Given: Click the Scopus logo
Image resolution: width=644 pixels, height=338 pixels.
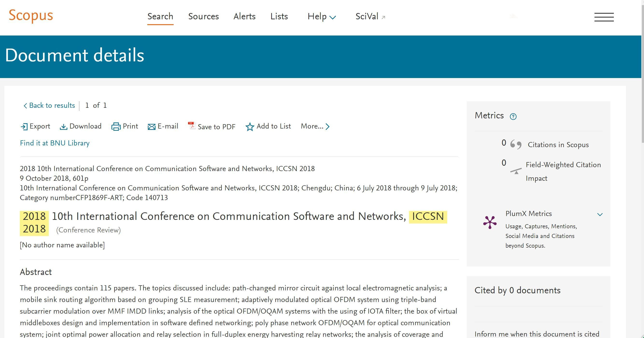Looking at the screenshot, I should click(31, 15).
